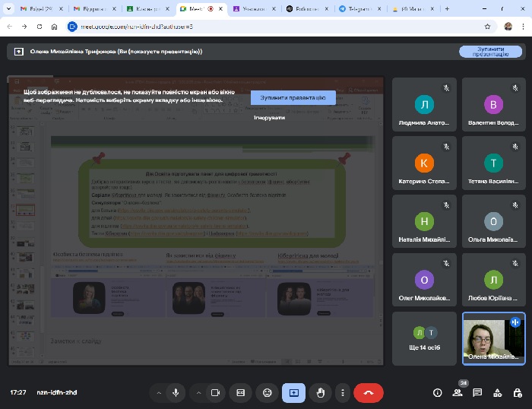532x409 pixels.
Task: Open meeting details info icon
Action: pos(437,392)
